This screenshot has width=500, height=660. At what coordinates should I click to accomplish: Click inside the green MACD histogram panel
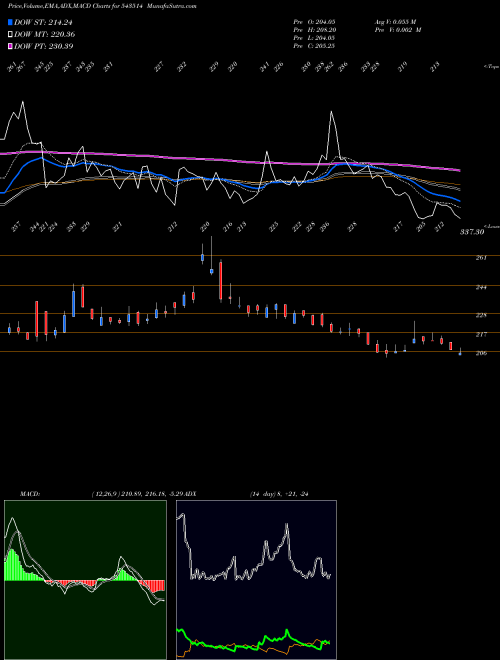tap(85, 580)
